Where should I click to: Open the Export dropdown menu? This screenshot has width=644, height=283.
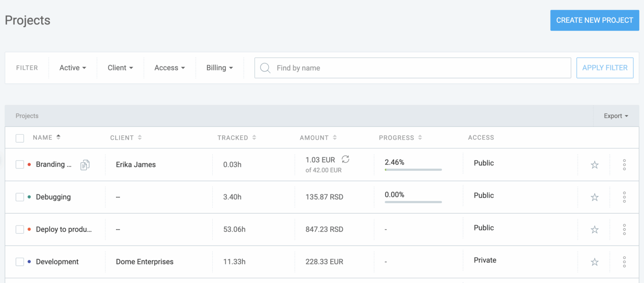pos(615,116)
